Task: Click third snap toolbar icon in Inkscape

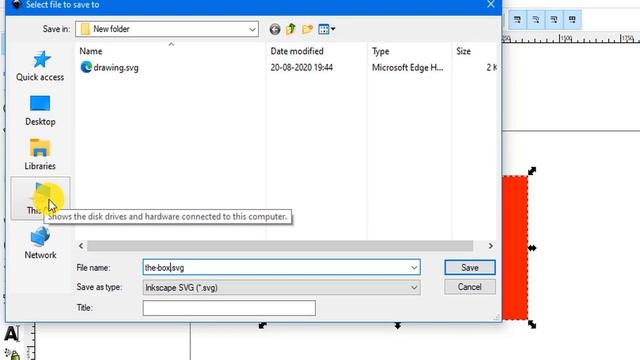Action: (554, 20)
